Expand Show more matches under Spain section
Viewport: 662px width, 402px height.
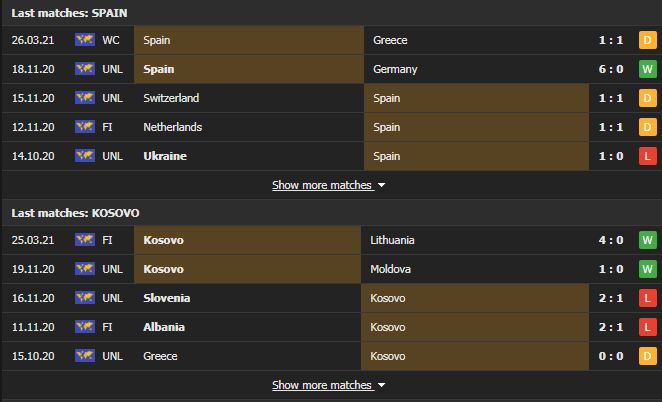tap(328, 185)
